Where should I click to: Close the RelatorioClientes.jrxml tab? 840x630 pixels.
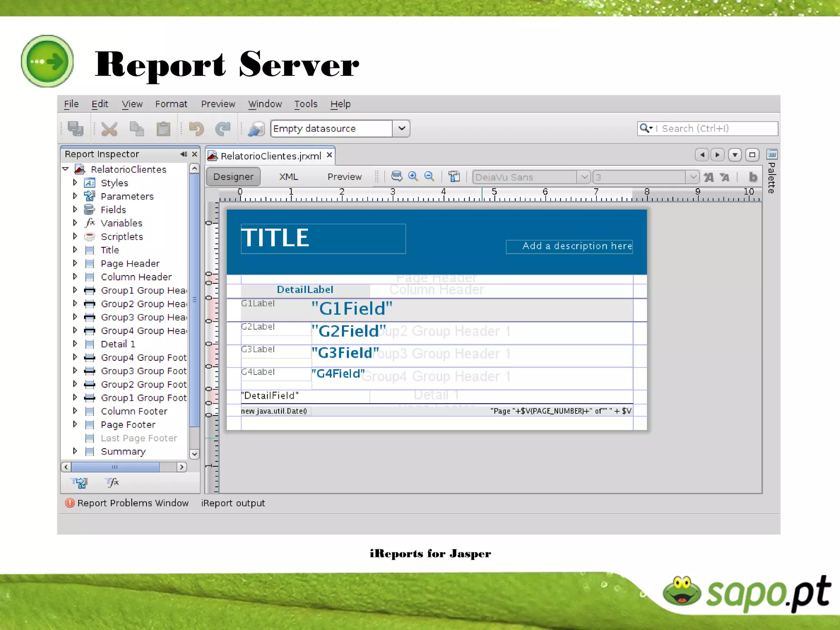(329, 155)
